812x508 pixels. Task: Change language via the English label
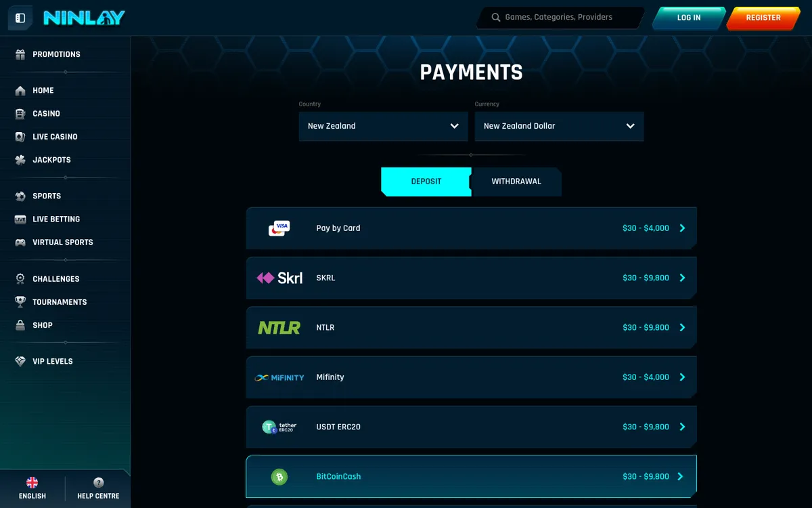point(32,496)
